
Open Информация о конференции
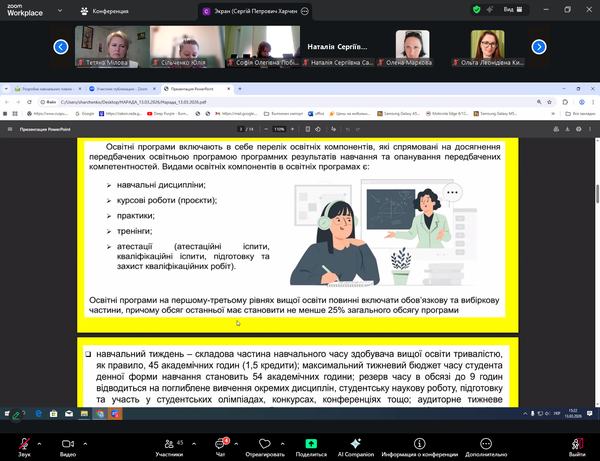pos(424,444)
